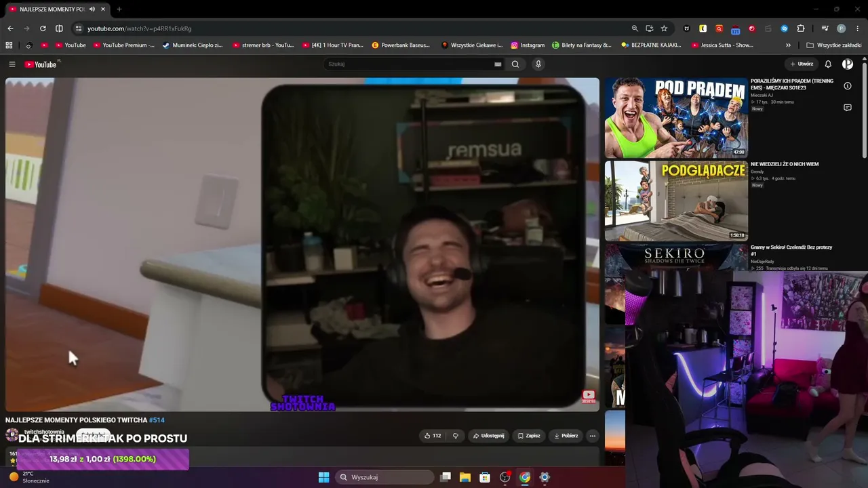Open the Muminek bookmark
This screenshot has width=868, height=488.
[x=193, y=45]
